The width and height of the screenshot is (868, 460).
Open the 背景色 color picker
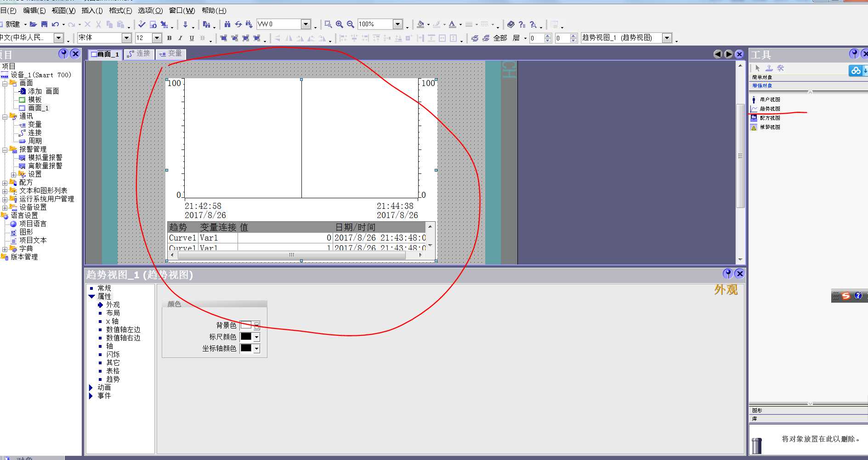point(257,325)
